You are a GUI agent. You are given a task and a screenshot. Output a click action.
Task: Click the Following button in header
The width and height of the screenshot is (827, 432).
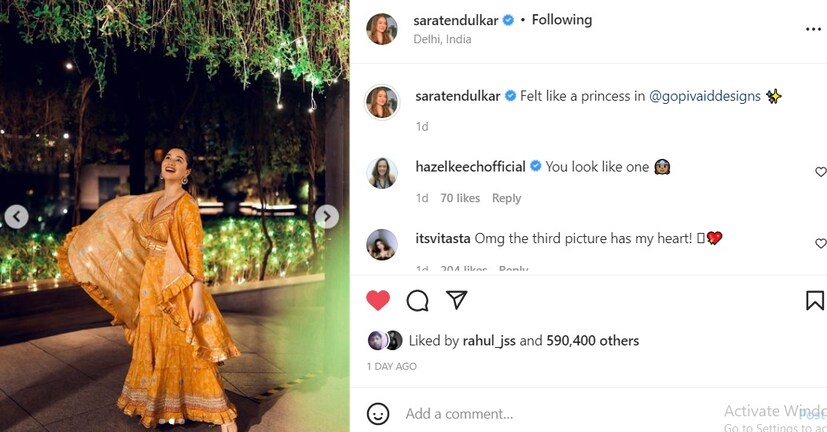561,20
